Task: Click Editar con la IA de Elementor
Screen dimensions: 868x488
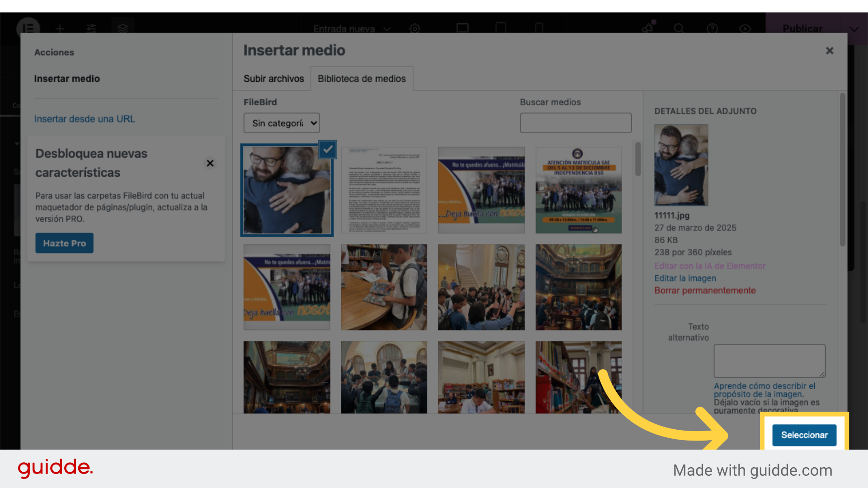Action: [710, 266]
